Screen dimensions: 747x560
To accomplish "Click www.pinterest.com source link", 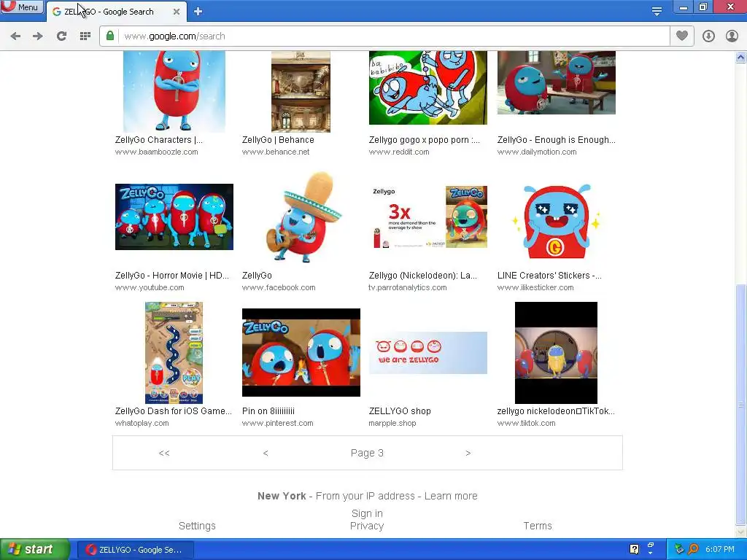I will pos(277,424).
